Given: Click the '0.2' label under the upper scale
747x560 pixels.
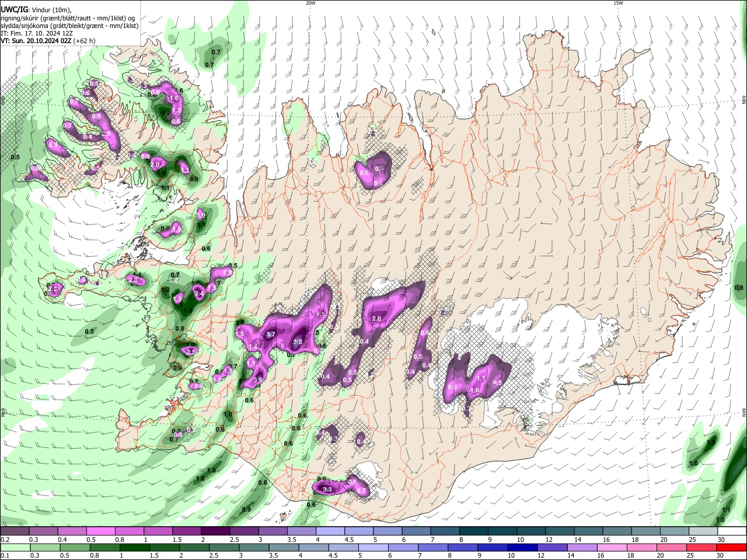Looking at the screenshot, I should click(5, 540).
